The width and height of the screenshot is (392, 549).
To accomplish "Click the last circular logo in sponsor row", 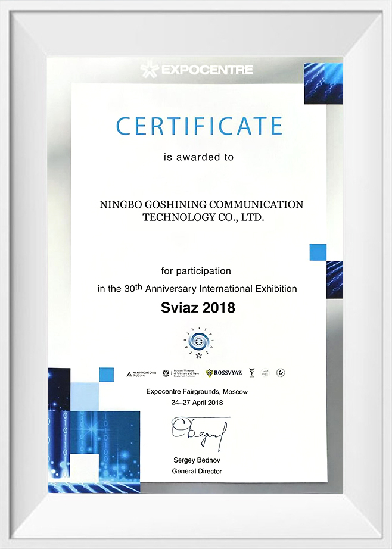I will click(281, 373).
